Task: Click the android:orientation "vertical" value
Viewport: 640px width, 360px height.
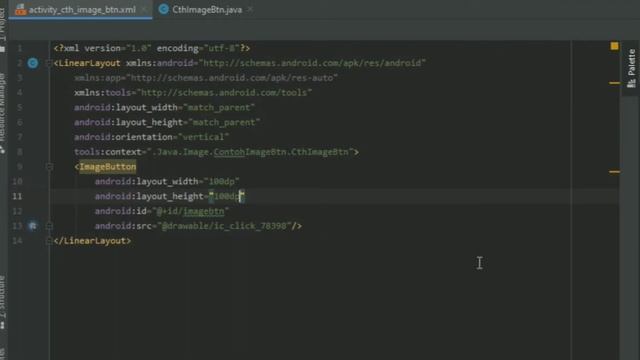Action: [x=203, y=137]
